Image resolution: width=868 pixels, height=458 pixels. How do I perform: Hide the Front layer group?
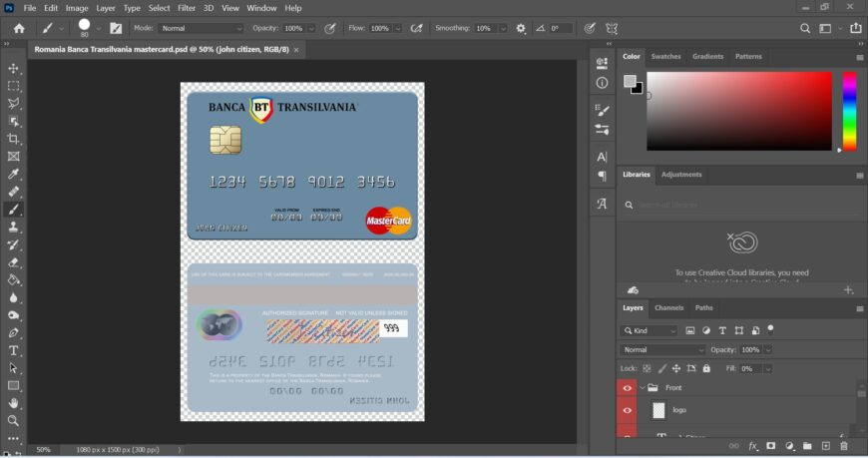coord(627,388)
